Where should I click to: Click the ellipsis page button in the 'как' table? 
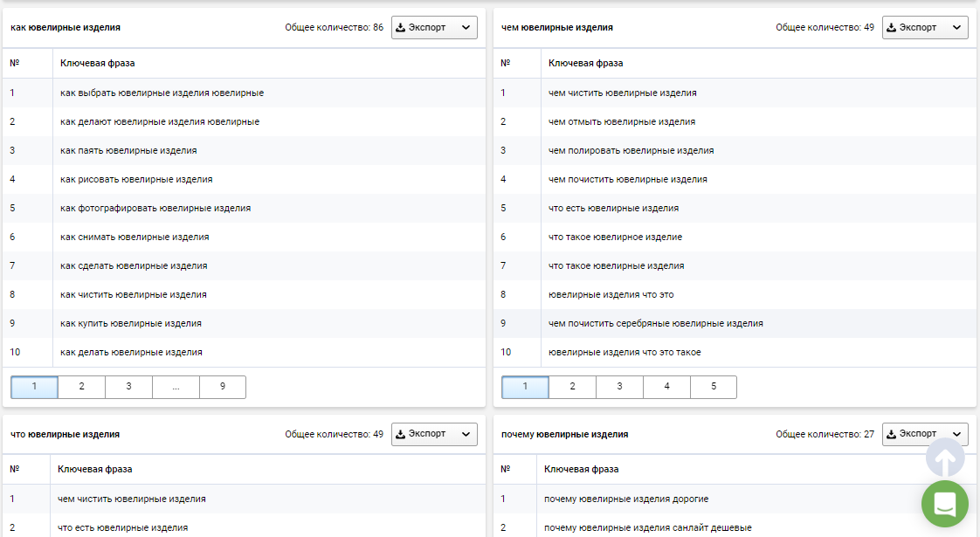pyautogui.click(x=176, y=387)
